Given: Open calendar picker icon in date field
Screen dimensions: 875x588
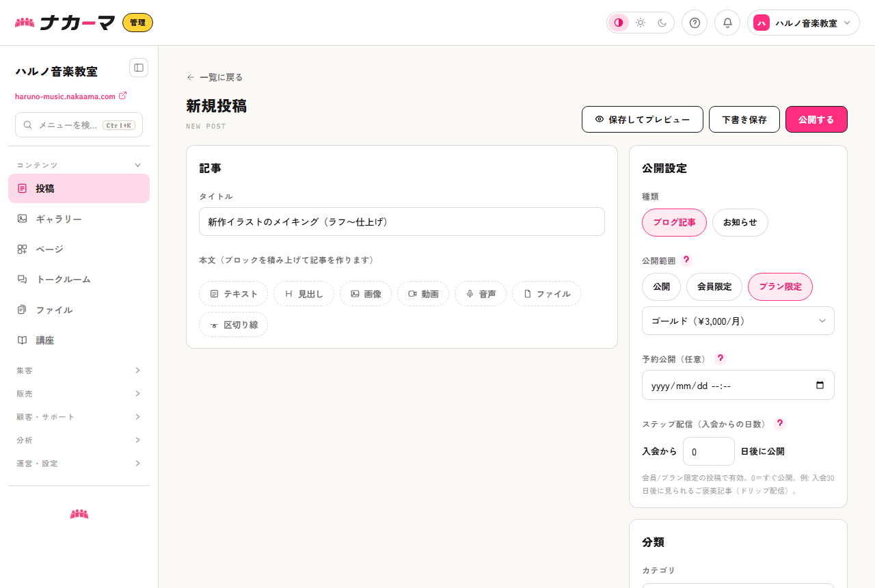Looking at the screenshot, I should click(x=820, y=385).
